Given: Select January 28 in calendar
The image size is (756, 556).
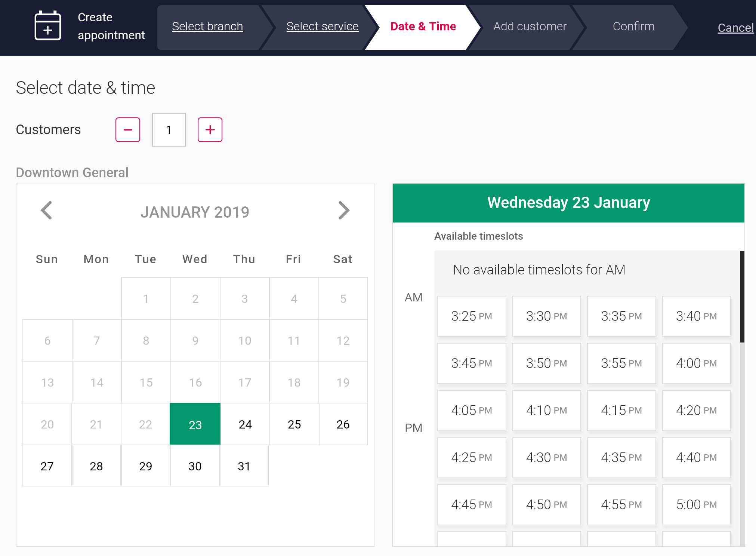Looking at the screenshot, I should [96, 466].
